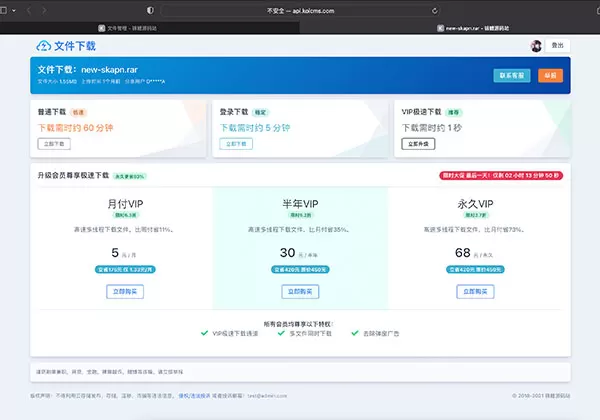Viewport: 600px width, 420px height.
Task: Click the 立即升级 button under VIP极速下载
Action: point(418,144)
